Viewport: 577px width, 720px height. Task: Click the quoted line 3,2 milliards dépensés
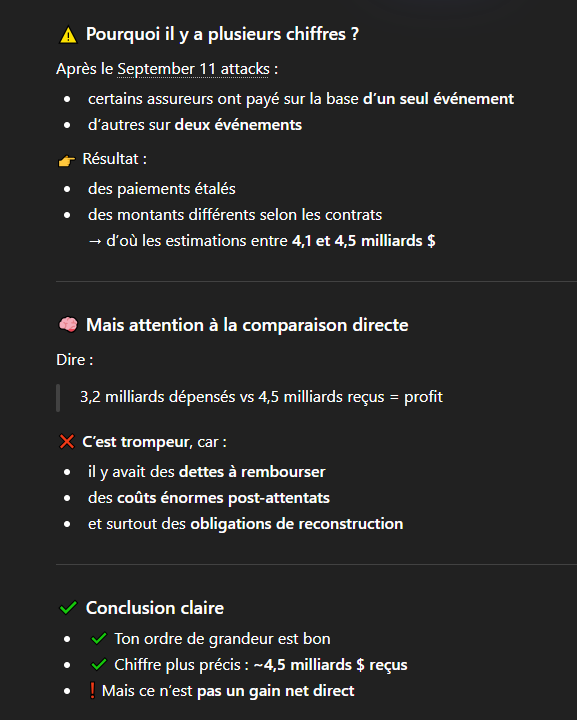coord(261,397)
